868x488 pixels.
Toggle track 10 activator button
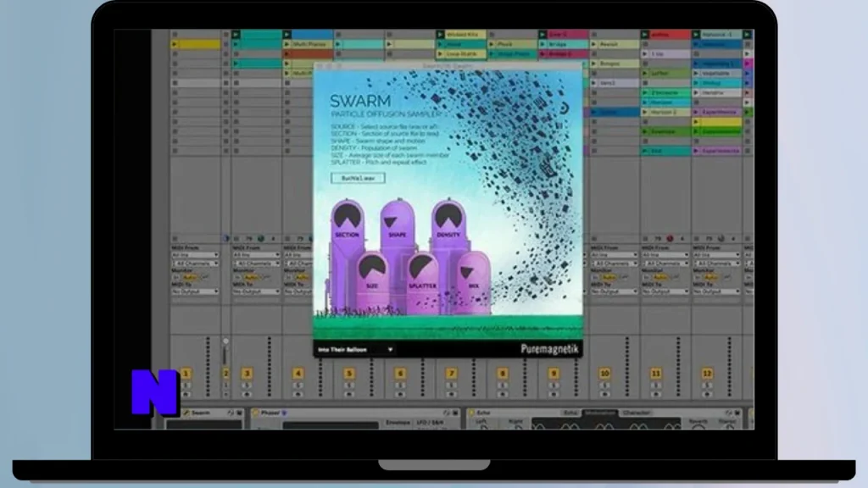pos(604,374)
